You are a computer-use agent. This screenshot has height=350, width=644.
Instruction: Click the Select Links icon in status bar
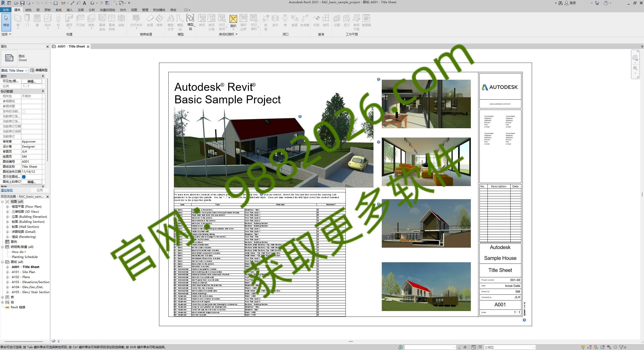pyautogui.click(x=583, y=347)
